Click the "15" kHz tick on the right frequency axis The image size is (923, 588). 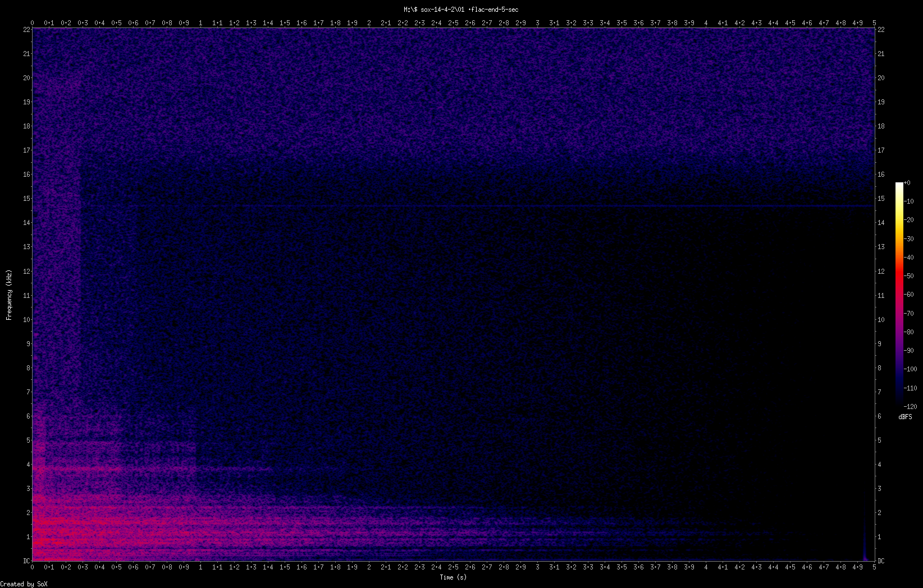[881, 199]
